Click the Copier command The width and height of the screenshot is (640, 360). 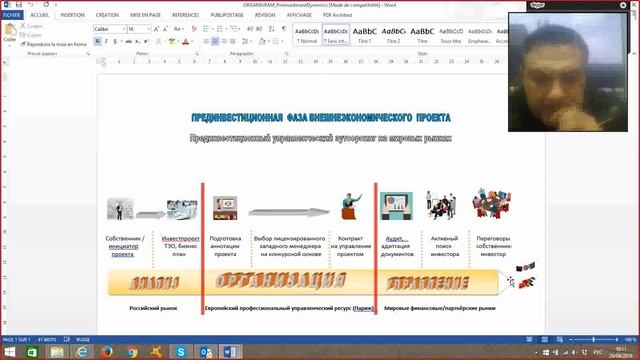click(x=31, y=35)
